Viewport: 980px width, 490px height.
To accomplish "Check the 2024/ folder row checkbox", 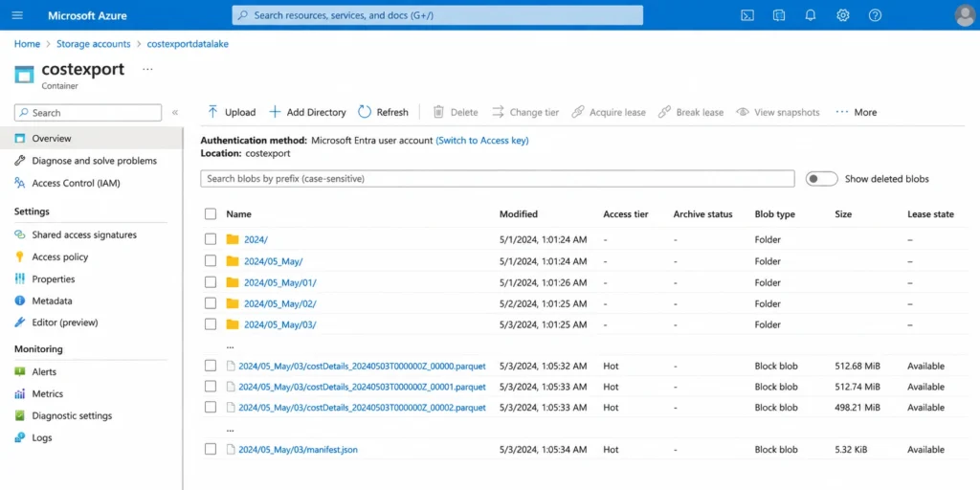I will point(211,238).
